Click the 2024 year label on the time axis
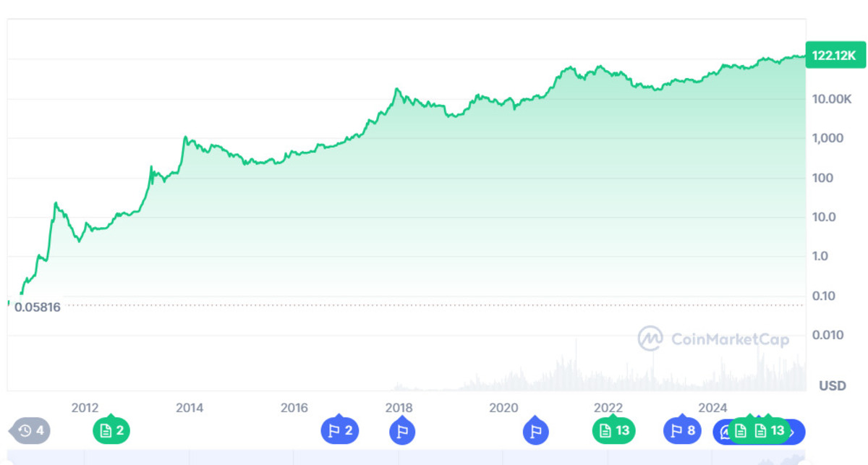The width and height of the screenshot is (868, 465). tap(713, 408)
